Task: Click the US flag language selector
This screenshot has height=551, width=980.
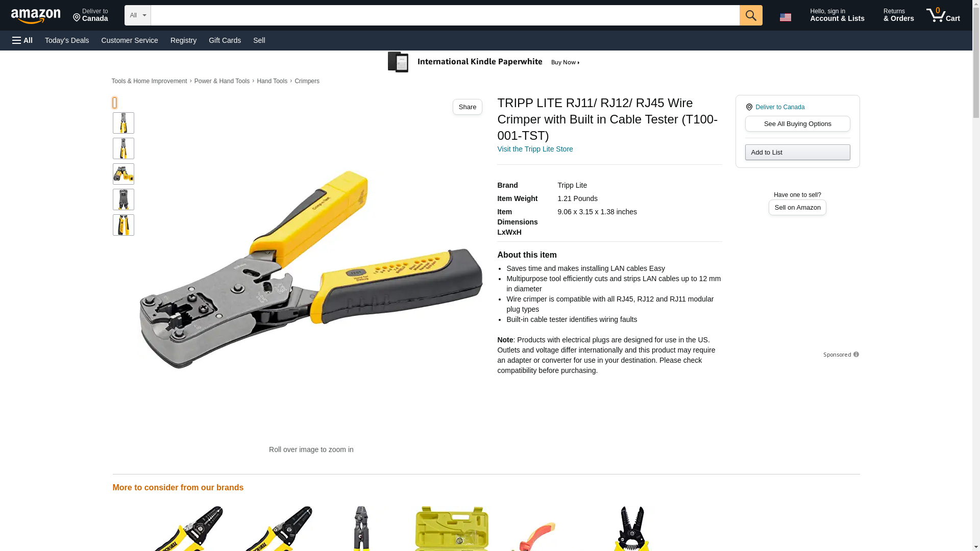Action: pyautogui.click(x=785, y=17)
